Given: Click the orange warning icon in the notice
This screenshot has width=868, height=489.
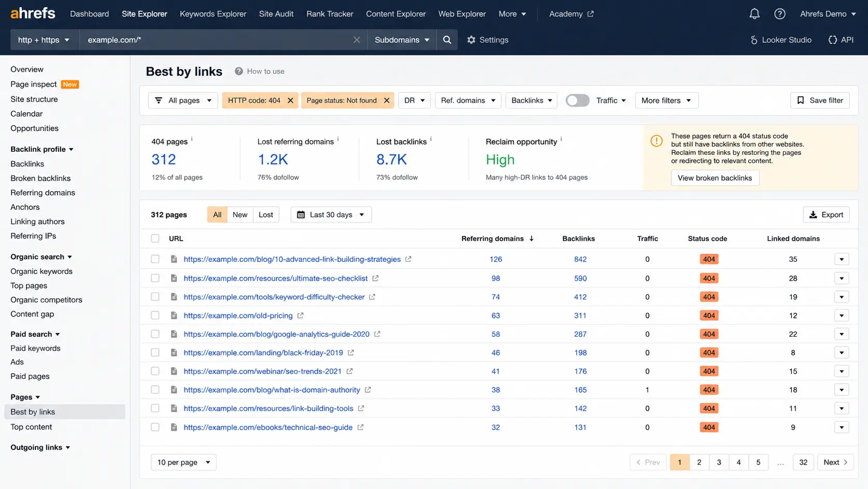Looking at the screenshot, I should point(656,141).
